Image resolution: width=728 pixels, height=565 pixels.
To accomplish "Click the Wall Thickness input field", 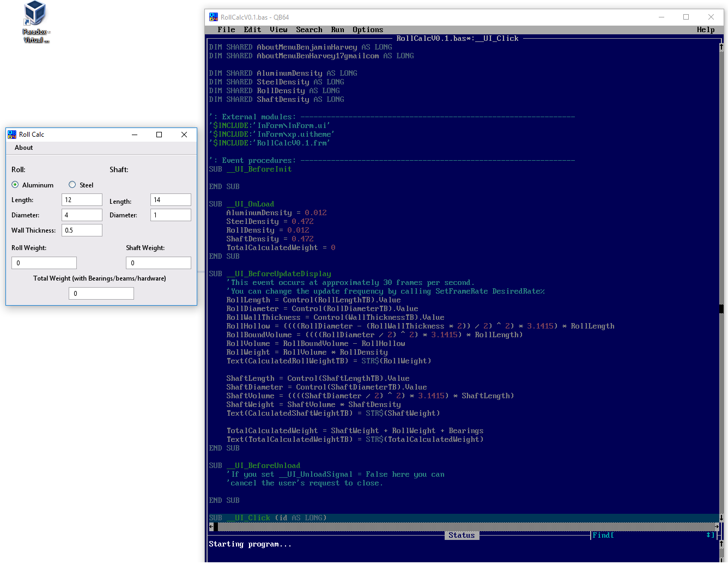I will point(82,230).
